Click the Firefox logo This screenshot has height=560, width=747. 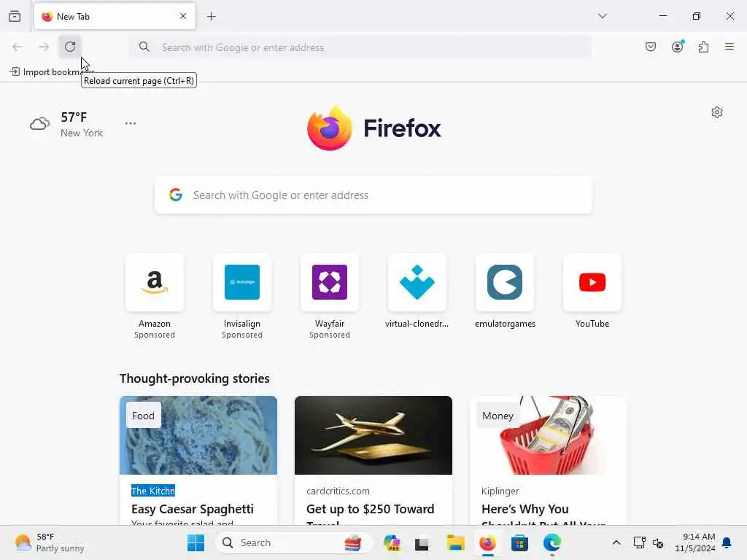coord(374,128)
